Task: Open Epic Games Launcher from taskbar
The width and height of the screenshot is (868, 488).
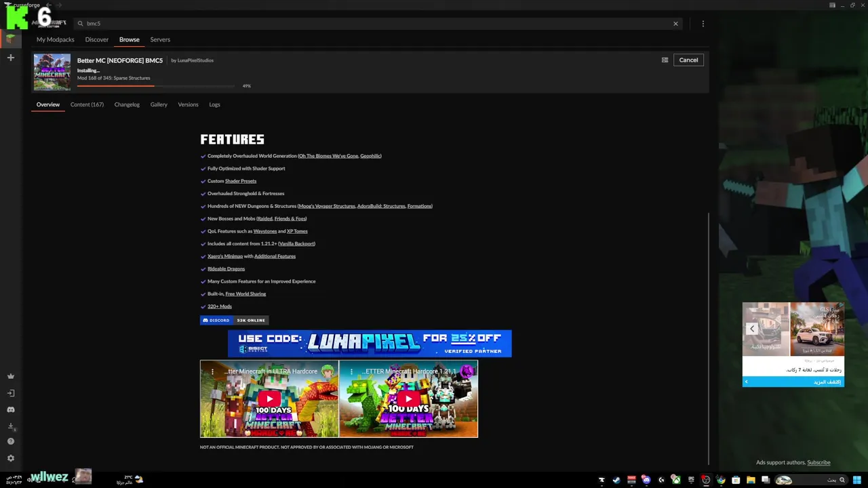Action: pyautogui.click(x=691, y=480)
